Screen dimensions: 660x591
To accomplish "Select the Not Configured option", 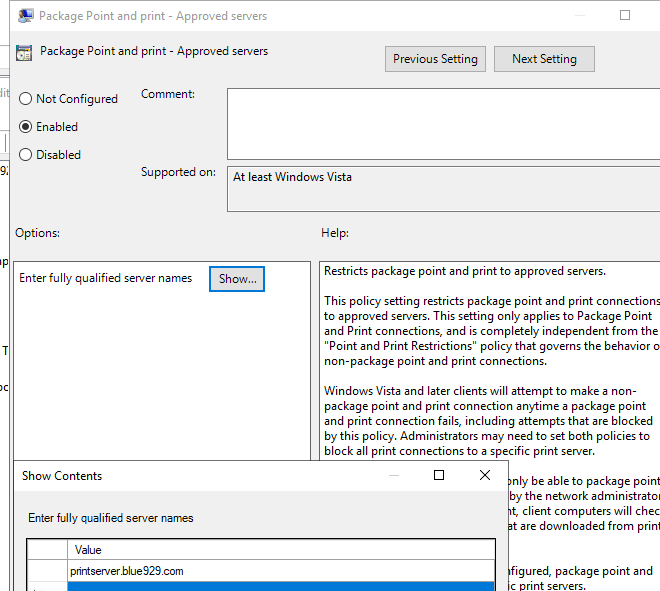I will (x=26, y=99).
